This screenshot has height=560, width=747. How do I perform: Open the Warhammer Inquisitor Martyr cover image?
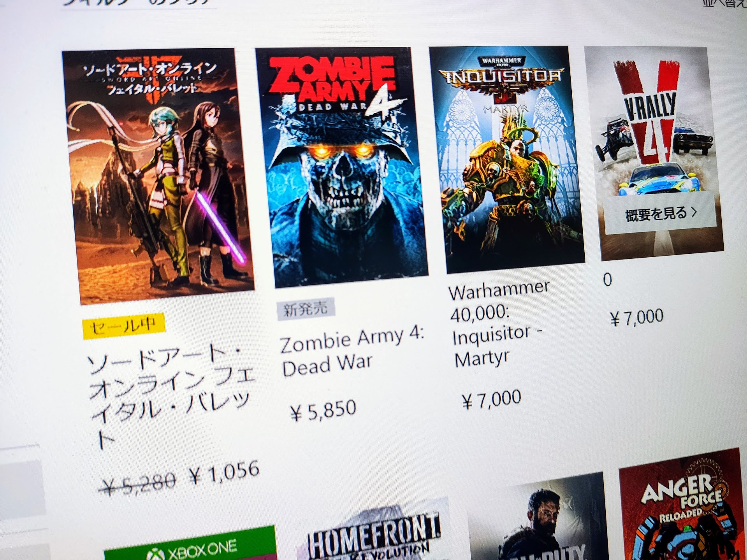(506, 159)
